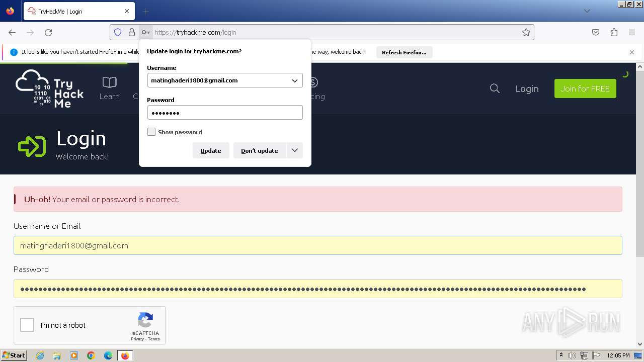The height and width of the screenshot is (362, 644).
Task: Click the taskbar clock showing 12:05 PM
Action: tap(618, 355)
